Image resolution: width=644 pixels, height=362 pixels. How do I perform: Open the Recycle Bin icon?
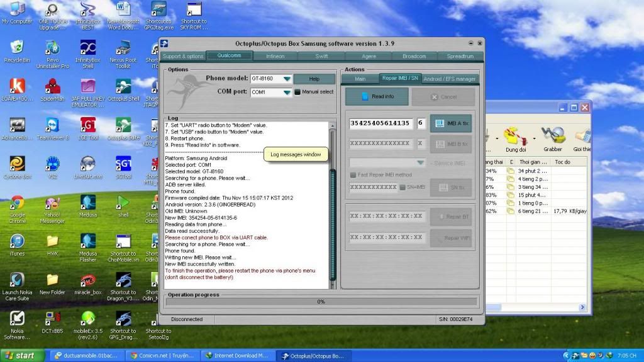tap(17, 51)
